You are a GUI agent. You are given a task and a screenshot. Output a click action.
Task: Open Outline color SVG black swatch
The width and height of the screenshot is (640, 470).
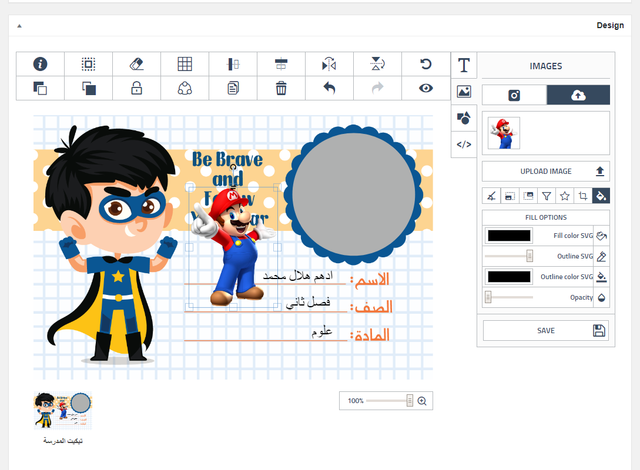pyautogui.click(x=509, y=277)
